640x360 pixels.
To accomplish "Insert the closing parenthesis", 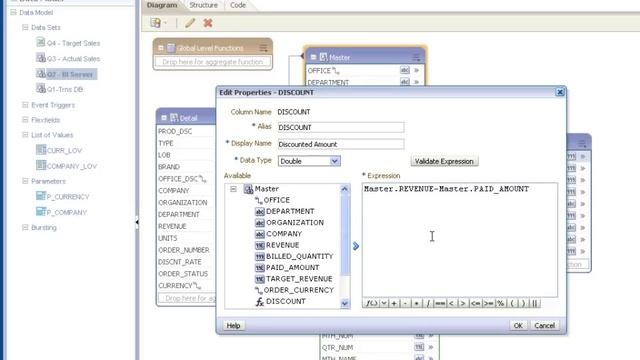I will pos(523,303).
